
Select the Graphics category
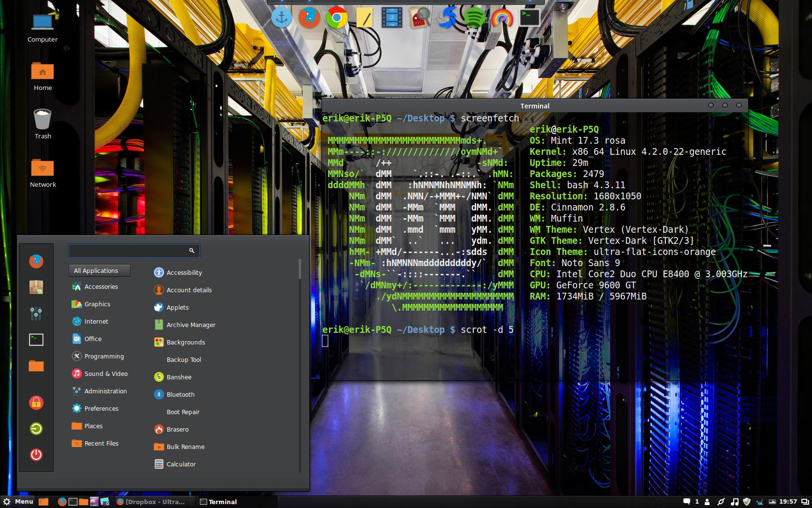coord(97,304)
